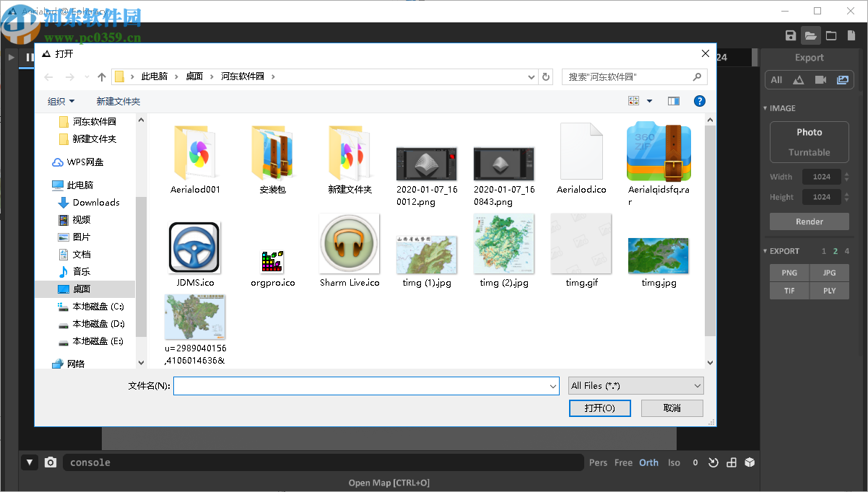
Task: Click the cube view icon in bottom bar
Action: click(750, 462)
